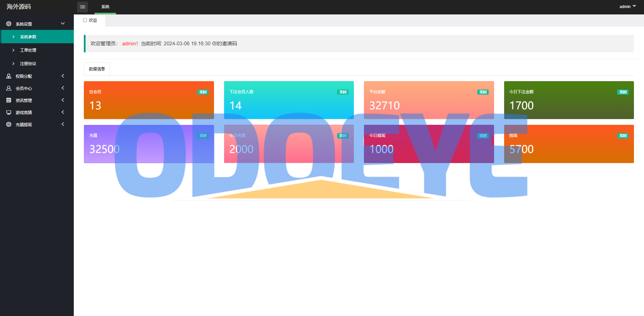
Task: Click the 你的邀请码 text in banner
Action: click(x=224, y=44)
